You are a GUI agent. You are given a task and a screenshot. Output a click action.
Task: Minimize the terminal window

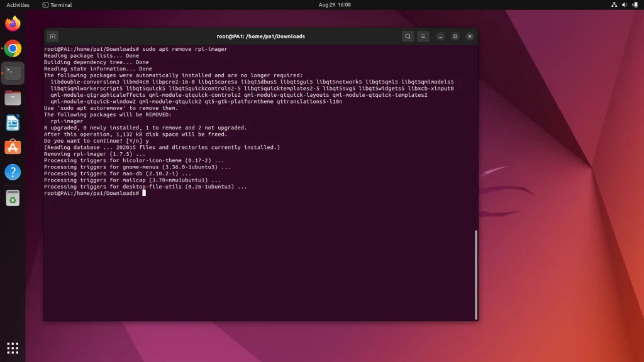click(x=441, y=36)
